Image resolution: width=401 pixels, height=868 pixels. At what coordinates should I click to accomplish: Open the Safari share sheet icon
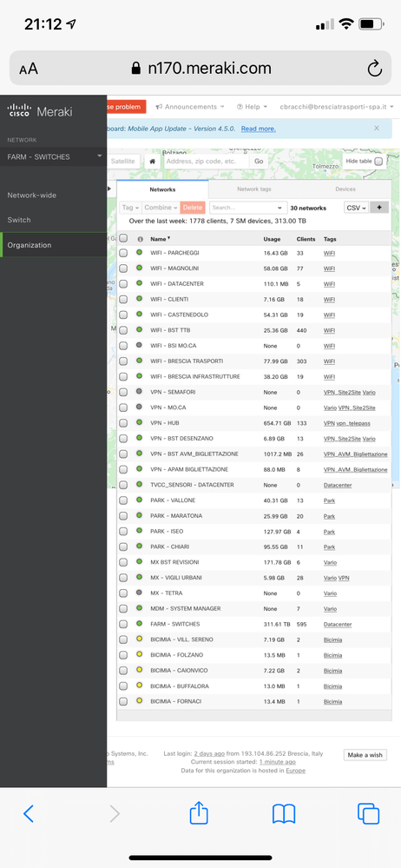coord(199,813)
